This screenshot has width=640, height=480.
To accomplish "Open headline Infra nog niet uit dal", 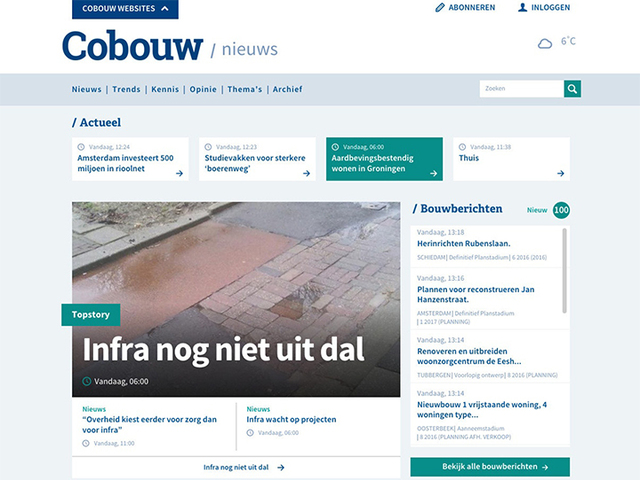I will 223,349.
